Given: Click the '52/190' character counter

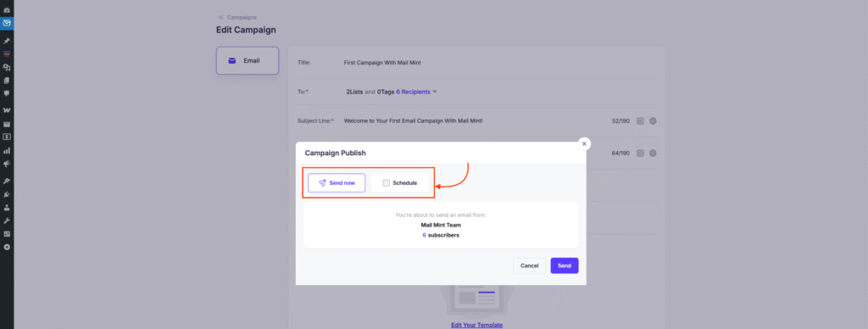Looking at the screenshot, I should pyautogui.click(x=621, y=120).
